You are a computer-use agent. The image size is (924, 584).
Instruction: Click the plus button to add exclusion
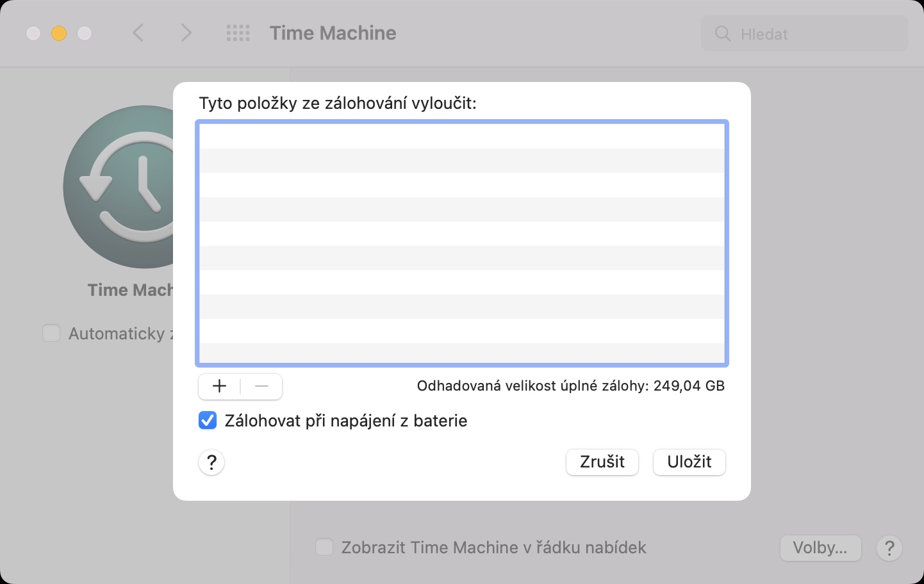pos(219,386)
